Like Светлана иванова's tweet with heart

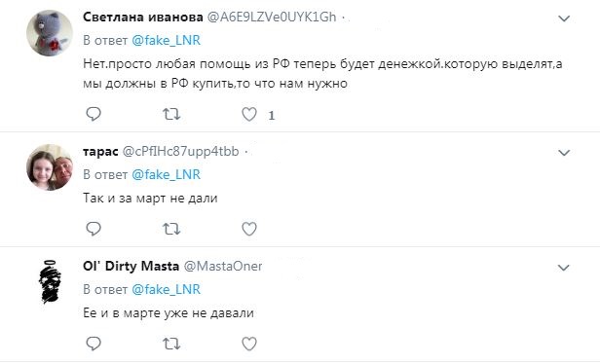coord(249,114)
